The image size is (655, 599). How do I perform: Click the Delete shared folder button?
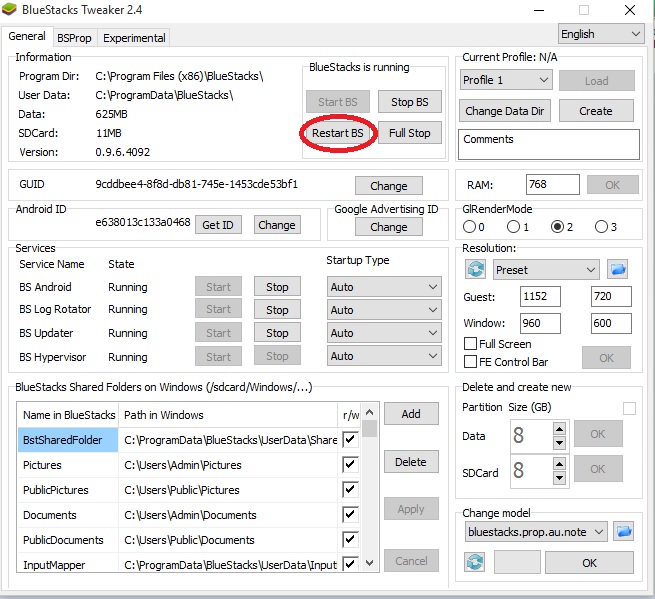click(411, 462)
